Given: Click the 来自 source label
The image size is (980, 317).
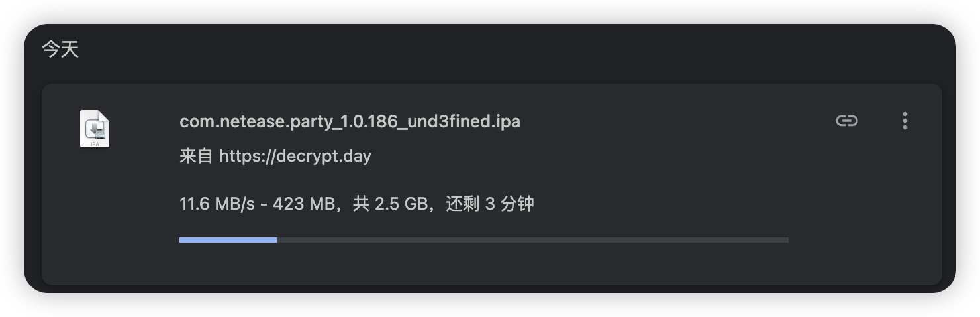Looking at the screenshot, I should coord(195,157).
